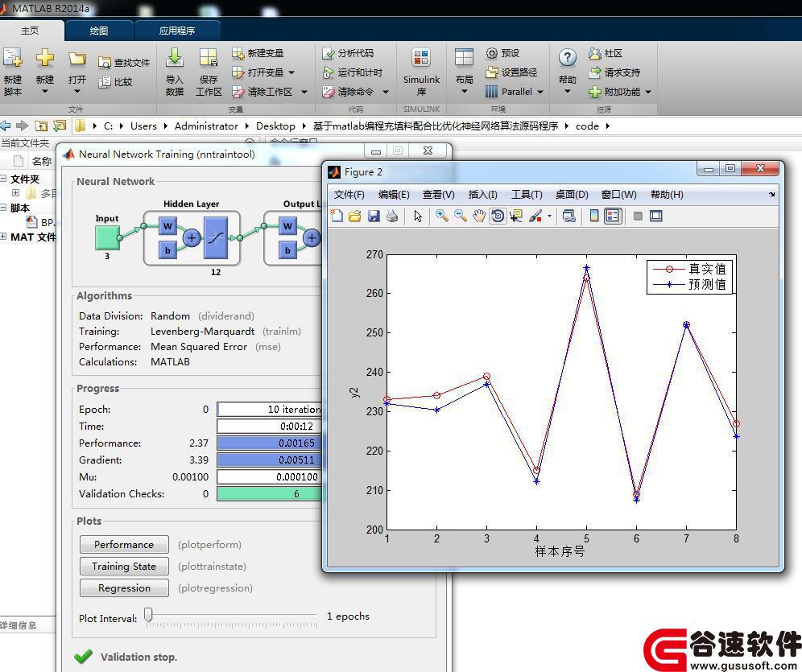Click browse for folder icon in address bar

pos(60,126)
